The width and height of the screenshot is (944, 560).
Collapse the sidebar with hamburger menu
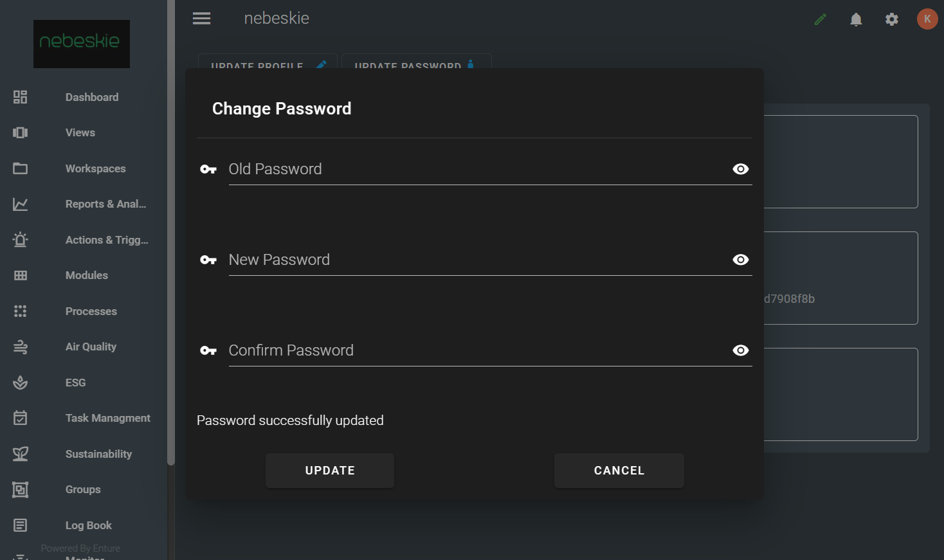coord(202,19)
